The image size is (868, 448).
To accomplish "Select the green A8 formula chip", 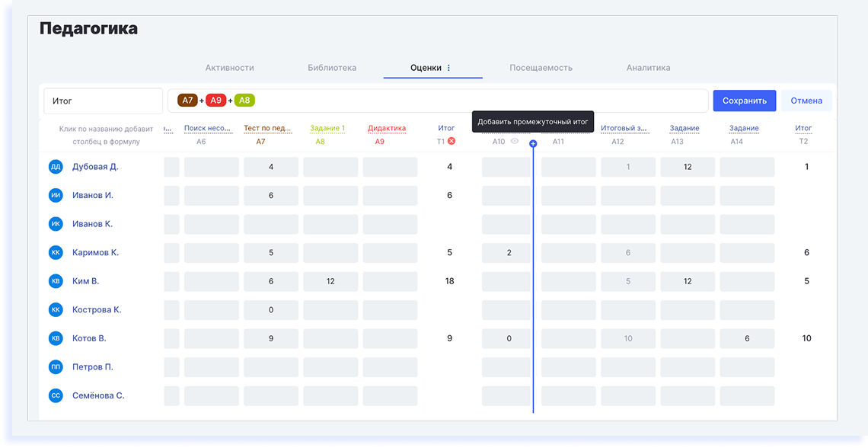I will point(244,101).
